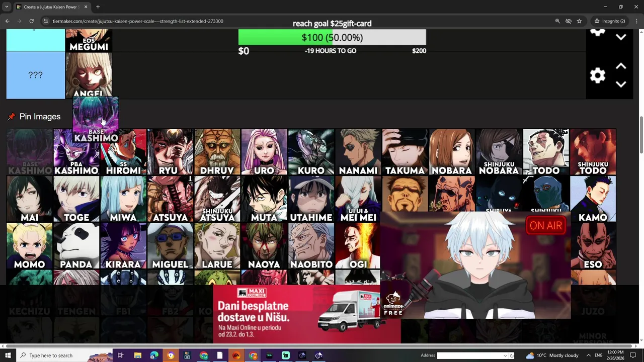The width and height of the screenshot is (644, 362).
Task: Click the ??? tier label
Action: pos(35,75)
